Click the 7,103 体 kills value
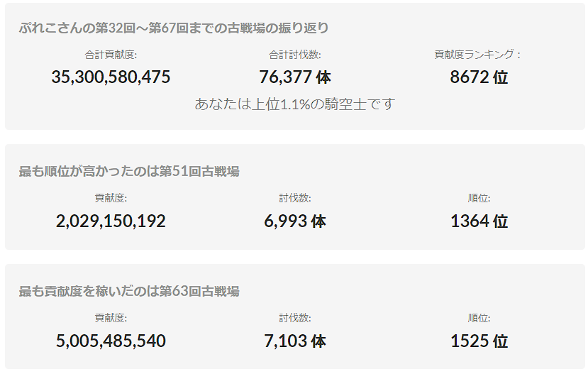This screenshot has width=588, height=374. [x=294, y=341]
